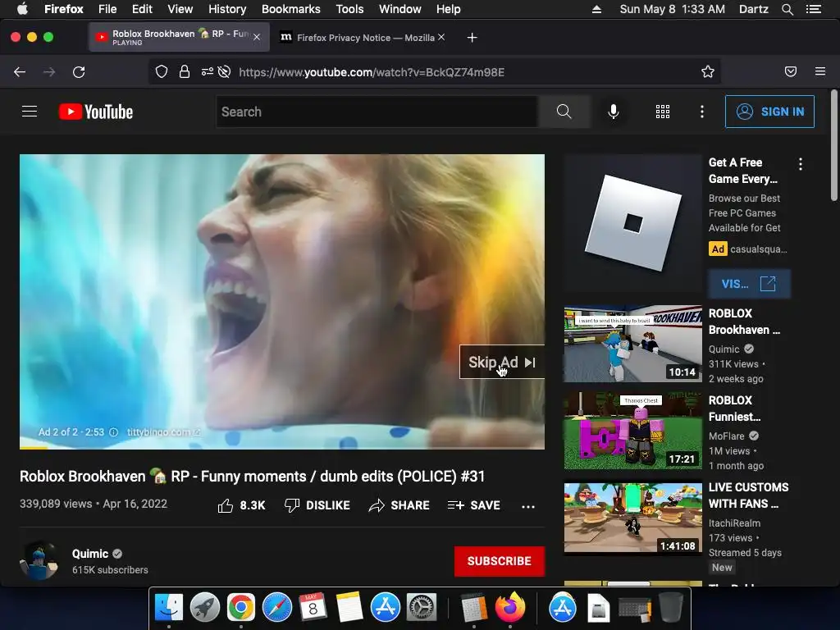The height and width of the screenshot is (630, 840).
Task: Open Quimic channel avatar
Action: [x=39, y=560]
